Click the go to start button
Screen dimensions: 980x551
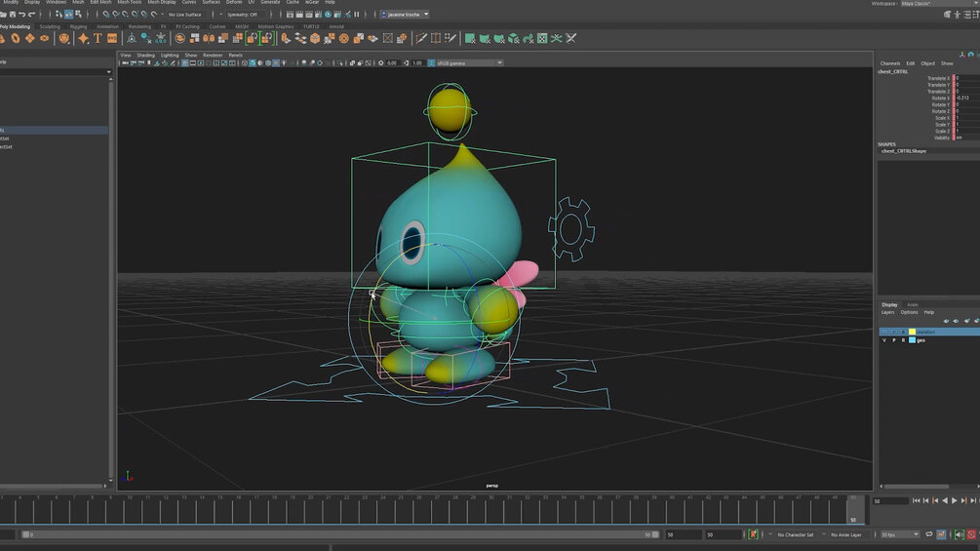click(x=917, y=500)
